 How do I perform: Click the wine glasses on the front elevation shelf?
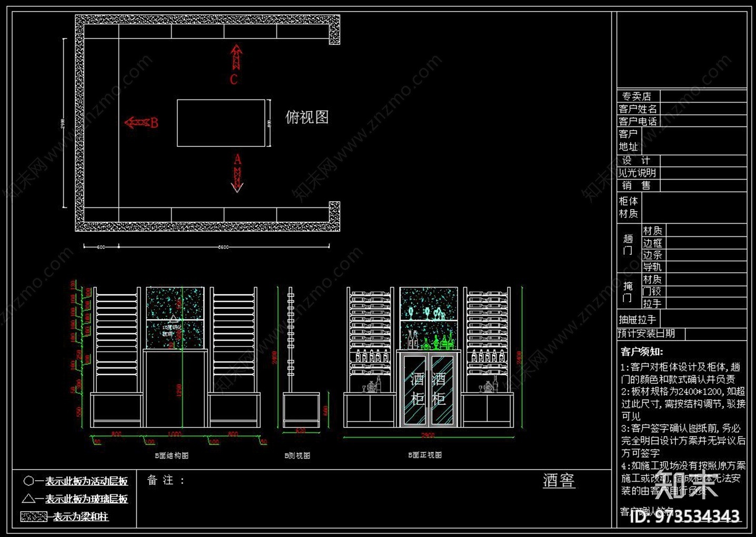pyautogui.click(x=427, y=314)
